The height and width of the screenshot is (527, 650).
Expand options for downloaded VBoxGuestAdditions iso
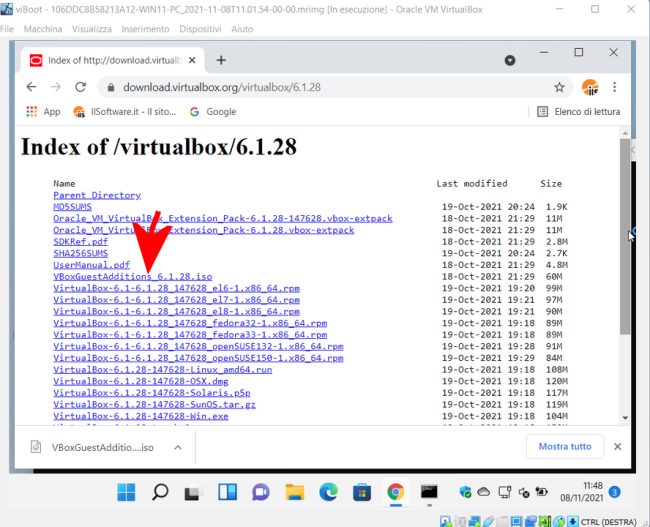176,447
